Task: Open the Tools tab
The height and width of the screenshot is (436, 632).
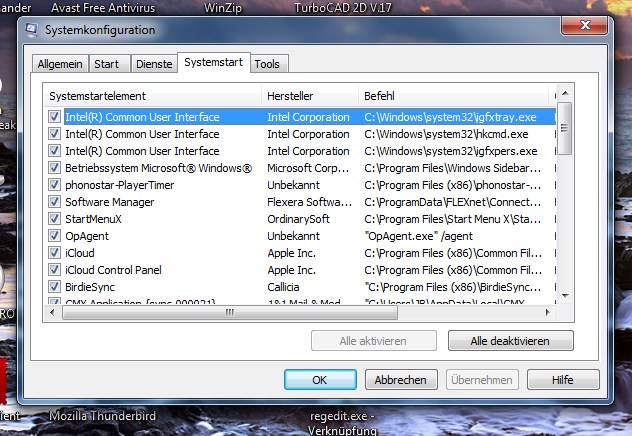Action: coord(269,64)
